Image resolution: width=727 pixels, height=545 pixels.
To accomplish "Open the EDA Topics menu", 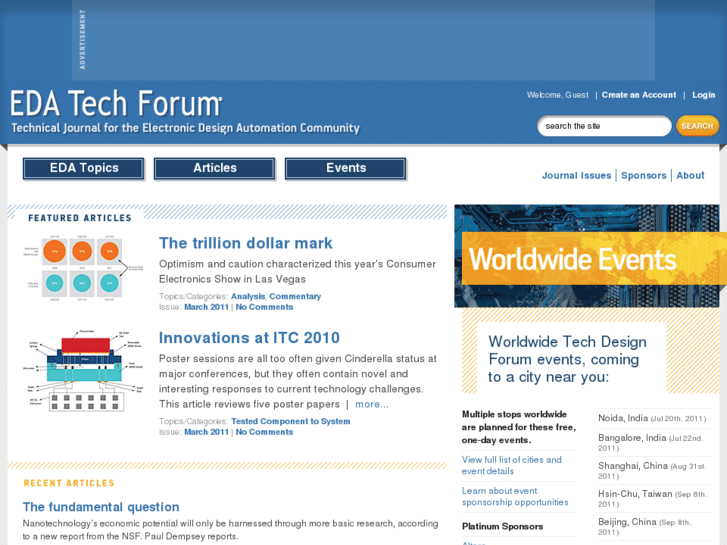I will coord(84,168).
